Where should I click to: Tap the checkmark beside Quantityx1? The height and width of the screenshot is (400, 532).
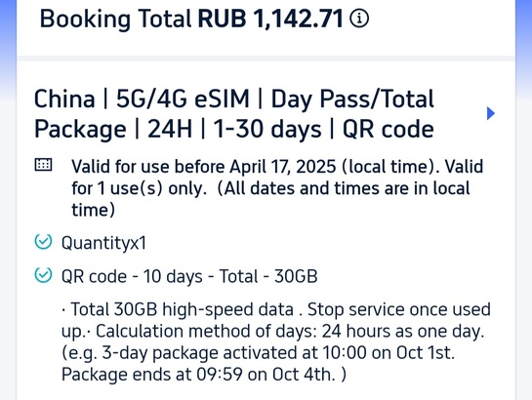(43, 242)
